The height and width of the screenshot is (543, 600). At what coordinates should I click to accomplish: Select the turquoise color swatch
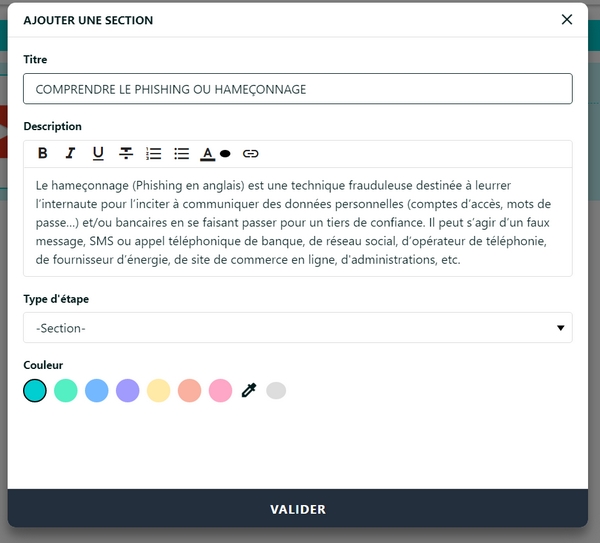click(x=35, y=391)
